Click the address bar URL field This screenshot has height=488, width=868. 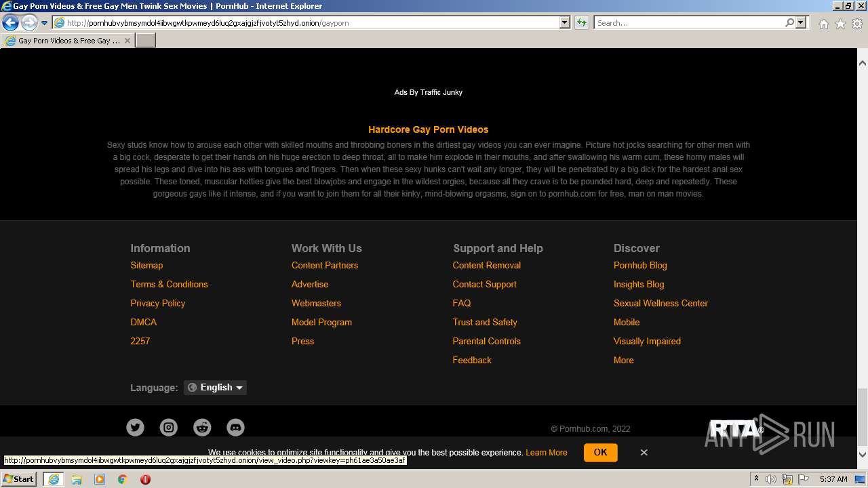click(x=305, y=23)
